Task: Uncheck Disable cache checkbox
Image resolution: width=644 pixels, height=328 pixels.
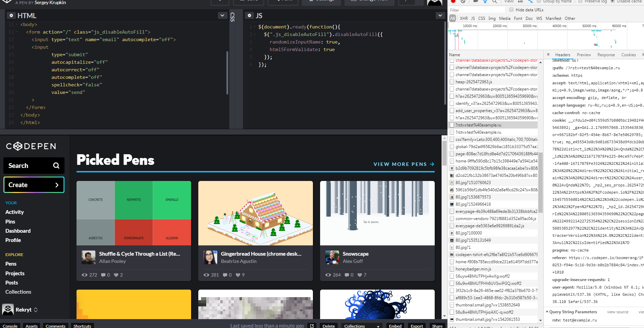Action: click(612, 1)
